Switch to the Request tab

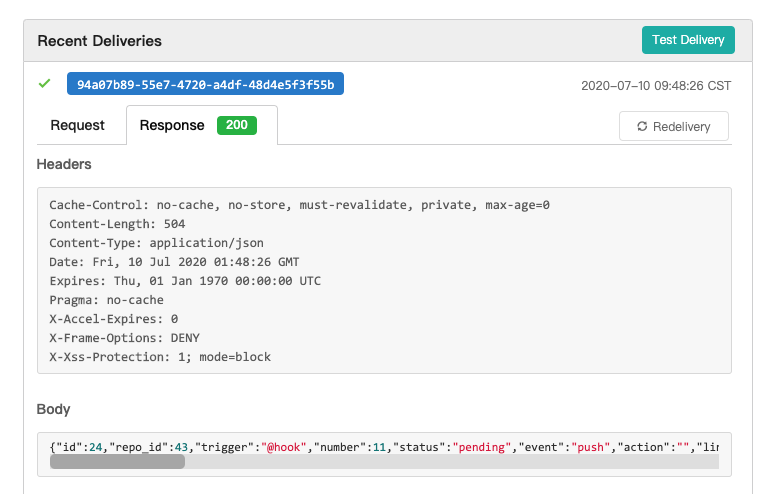77,125
